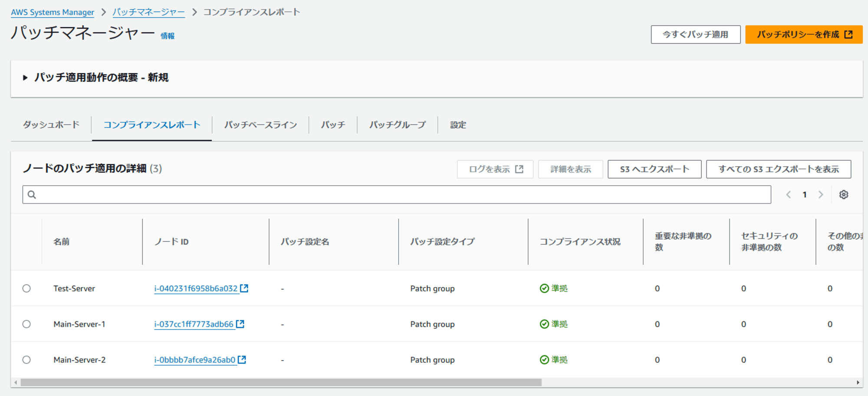Expand パッチ適用動作の概要 section

[25, 78]
